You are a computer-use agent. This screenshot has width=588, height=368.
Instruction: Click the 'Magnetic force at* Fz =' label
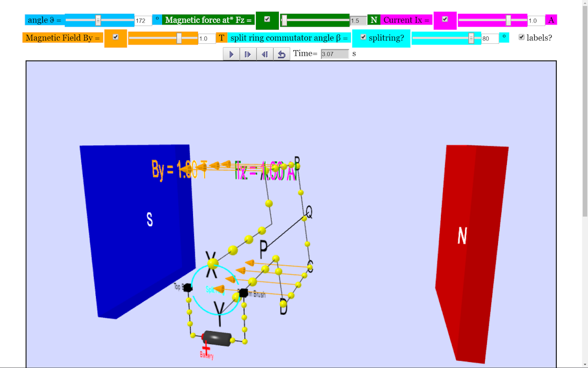click(x=209, y=20)
